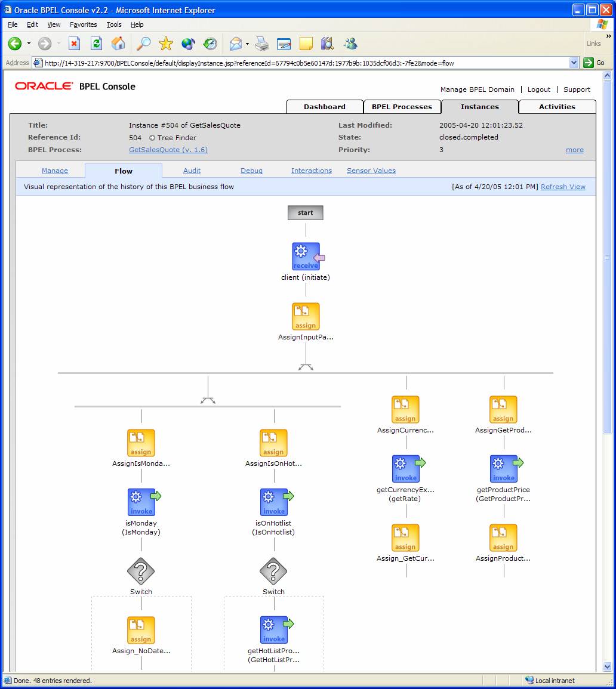Image resolution: width=616 pixels, height=689 pixels.
Task: Click the Assign_NoDate... assign icon
Action: click(141, 631)
